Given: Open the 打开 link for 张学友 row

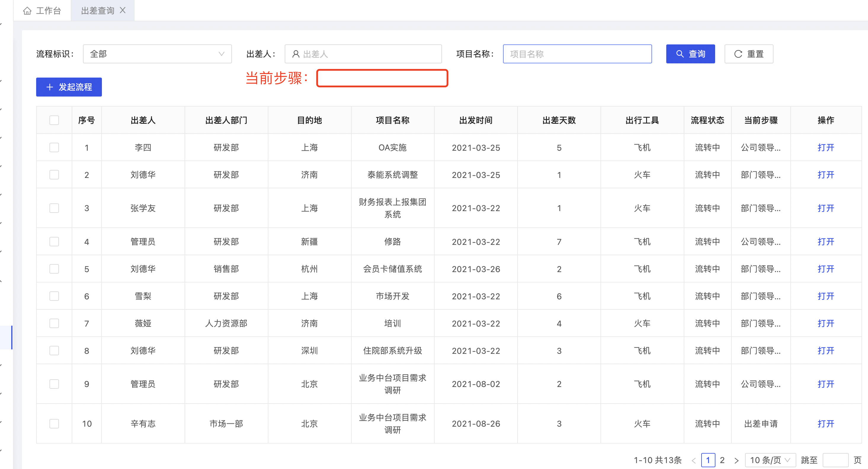Looking at the screenshot, I should click(x=826, y=208).
